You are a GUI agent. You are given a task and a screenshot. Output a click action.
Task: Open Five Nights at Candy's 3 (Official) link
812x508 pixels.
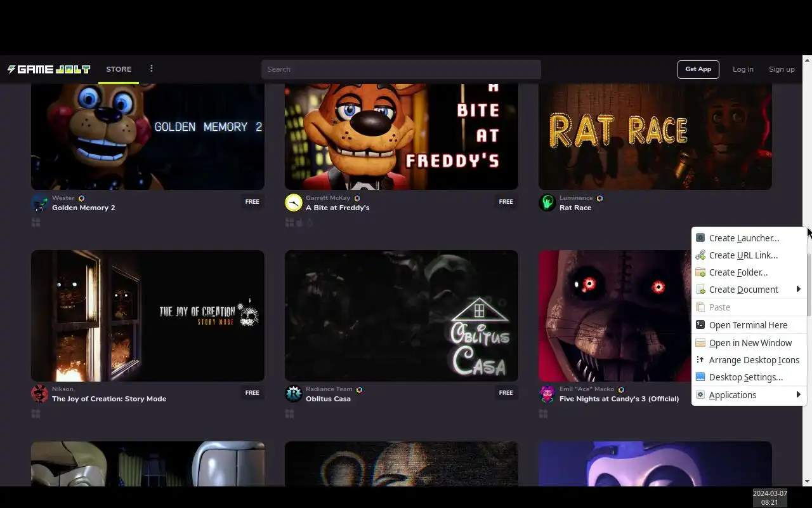[619, 399]
